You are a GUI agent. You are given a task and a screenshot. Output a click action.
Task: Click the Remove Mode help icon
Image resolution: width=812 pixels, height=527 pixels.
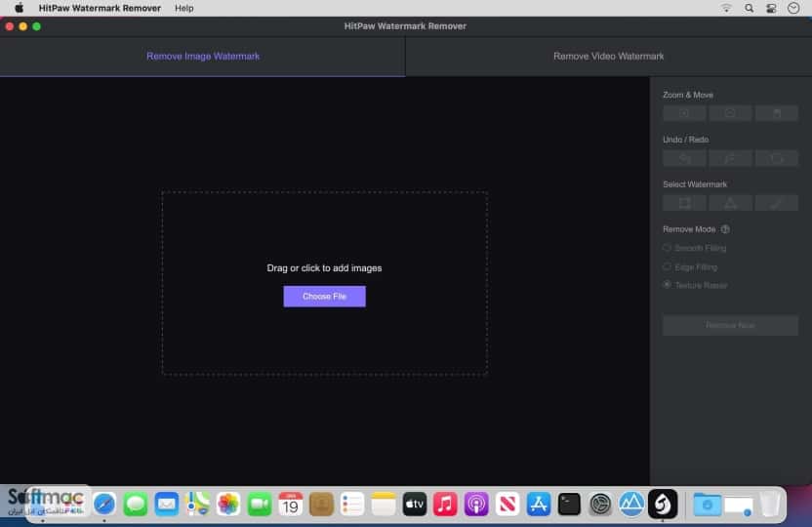pos(725,229)
